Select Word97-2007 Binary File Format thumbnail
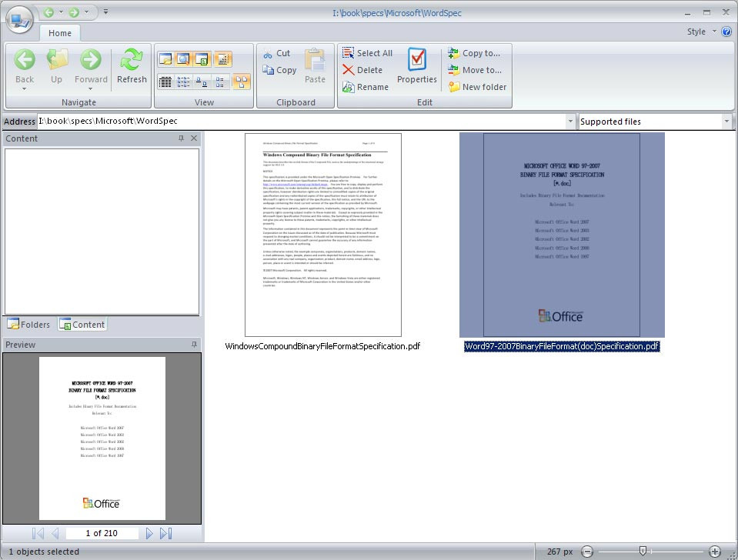The image size is (738, 560). coord(562,235)
